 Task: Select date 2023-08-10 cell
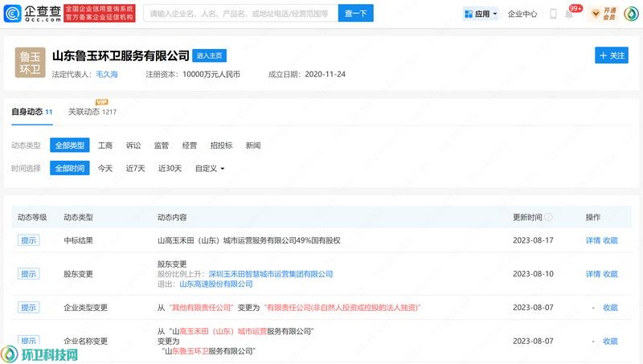tap(533, 274)
